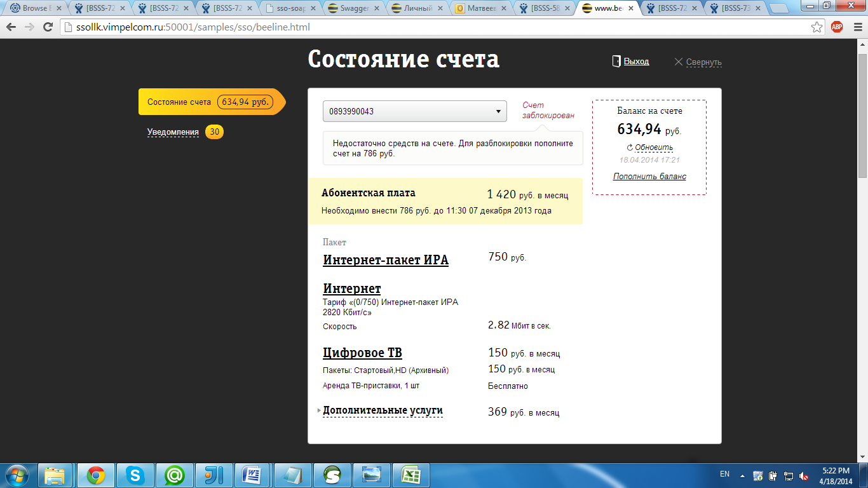The width and height of the screenshot is (868, 488).
Task: Open the Интернет service link
Action: [x=352, y=289]
